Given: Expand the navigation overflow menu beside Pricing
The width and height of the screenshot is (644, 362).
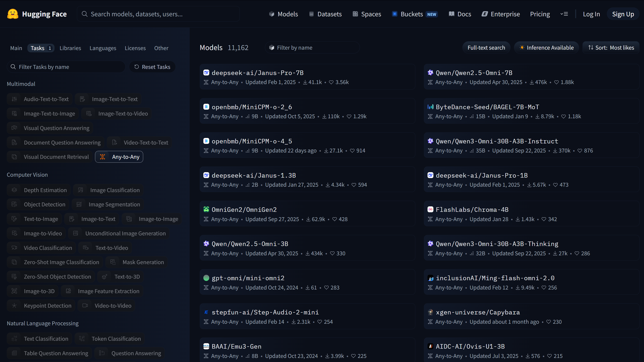Looking at the screenshot, I should click(564, 14).
